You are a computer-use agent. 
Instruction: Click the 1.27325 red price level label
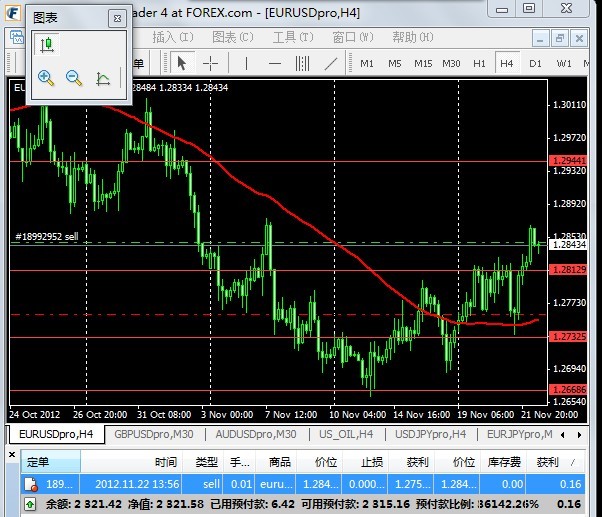[569, 337]
